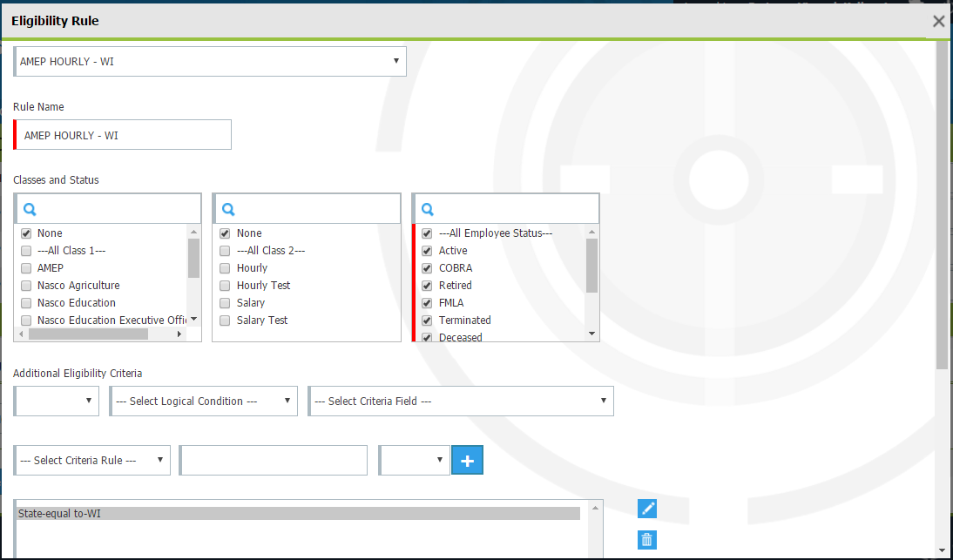The image size is (953, 560).
Task: Click the Class 1 horizontal scrollbar right arrow
Action: click(x=179, y=334)
